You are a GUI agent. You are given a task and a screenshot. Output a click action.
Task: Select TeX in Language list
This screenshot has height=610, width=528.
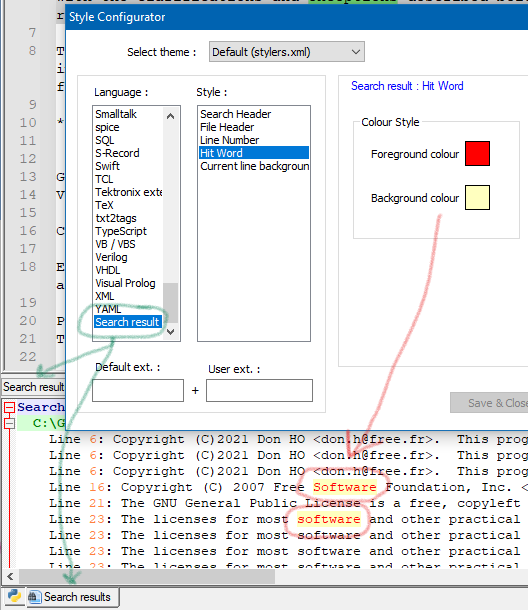tap(104, 205)
